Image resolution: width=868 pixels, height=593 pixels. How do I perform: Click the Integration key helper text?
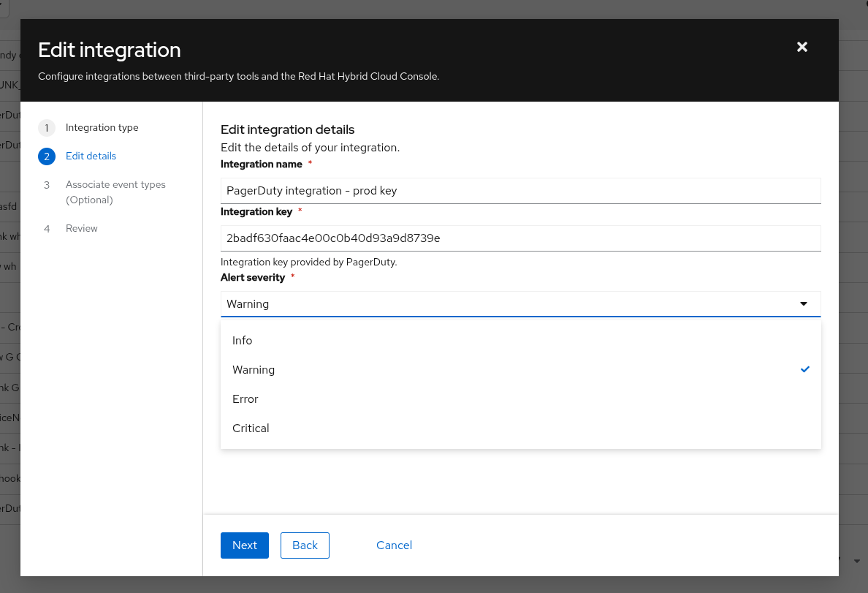(x=308, y=262)
